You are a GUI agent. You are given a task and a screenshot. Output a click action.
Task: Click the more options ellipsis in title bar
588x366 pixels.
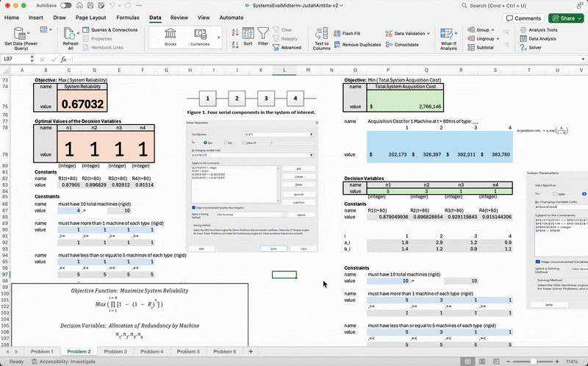(x=139, y=6)
